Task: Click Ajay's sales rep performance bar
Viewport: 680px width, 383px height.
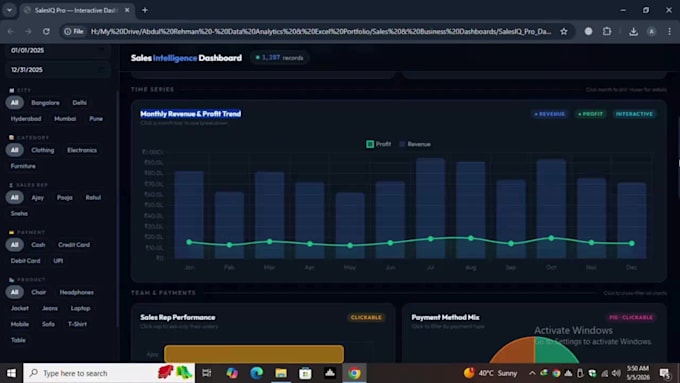Action: pyautogui.click(x=254, y=354)
